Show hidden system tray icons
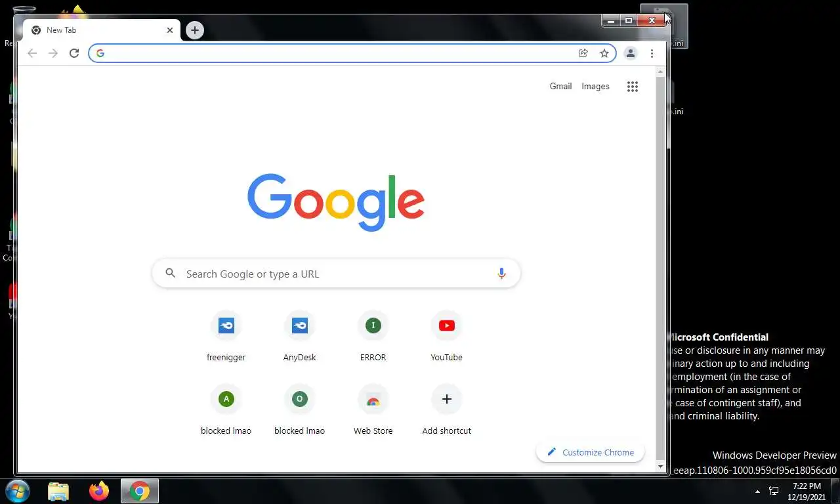 pos(758,491)
